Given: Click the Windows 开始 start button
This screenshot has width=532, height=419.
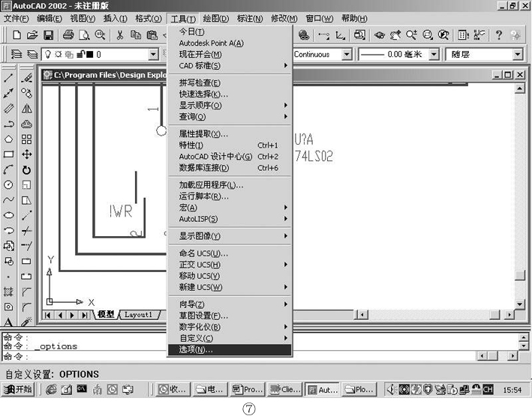Looking at the screenshot, I should (18, 390).
